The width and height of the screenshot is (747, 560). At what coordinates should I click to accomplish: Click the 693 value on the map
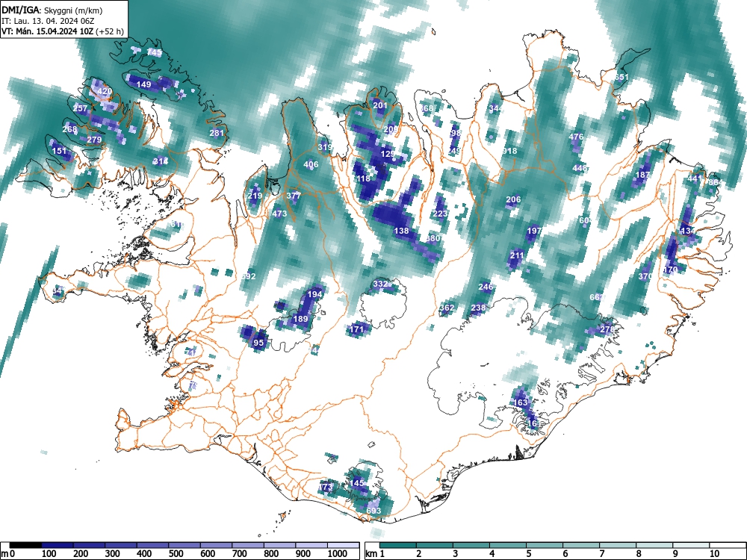[x=373, y=511]
